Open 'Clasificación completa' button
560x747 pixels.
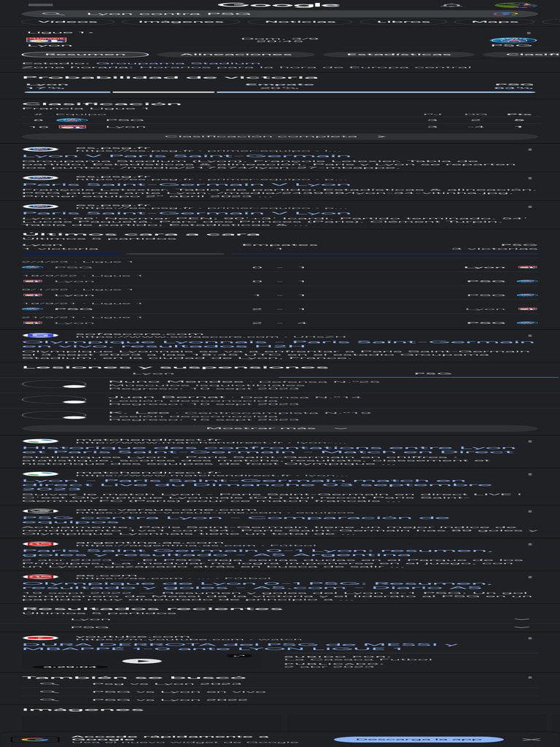[x=280, y=136]
